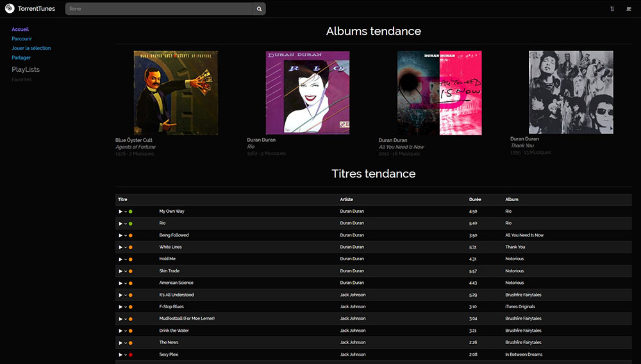641x364 pixels.
Task: Open Notorious album in Hold Me row
Action: click(x=515, y=259)
